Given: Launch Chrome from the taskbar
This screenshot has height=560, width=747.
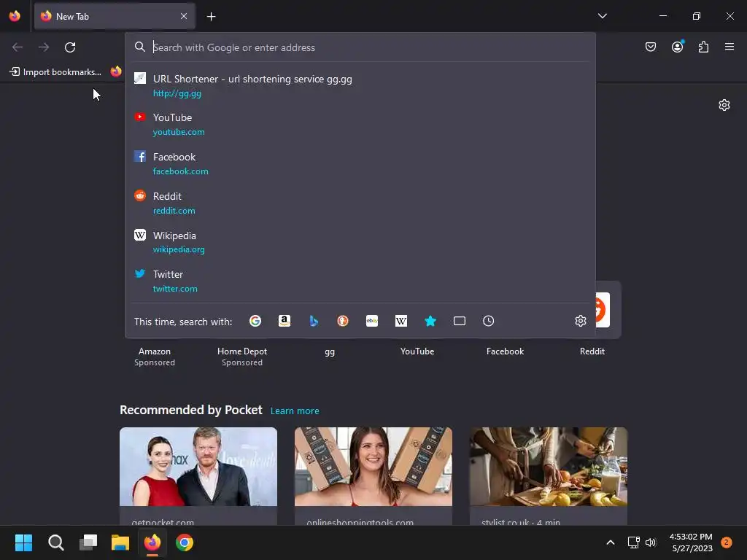Looking at the screenshot, I should coord(185,542).
